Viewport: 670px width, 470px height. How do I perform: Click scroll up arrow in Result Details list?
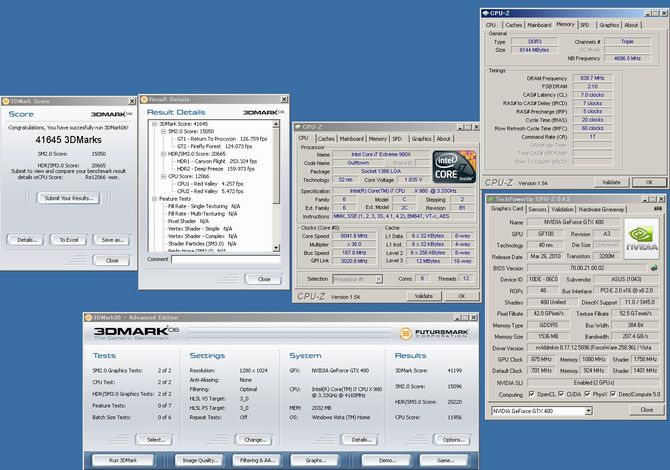click(x=276, y=124)
